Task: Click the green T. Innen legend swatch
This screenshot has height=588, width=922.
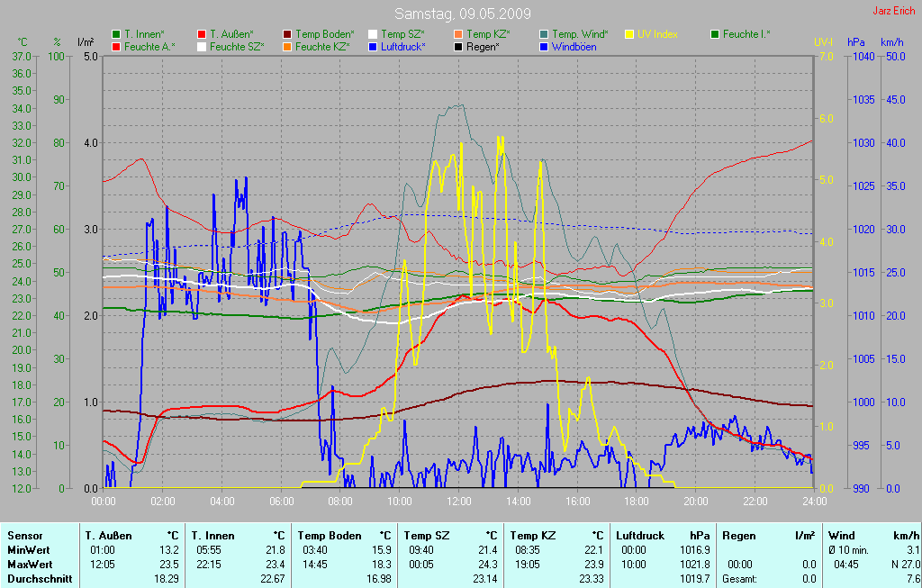Action: [x=116, y=34]
